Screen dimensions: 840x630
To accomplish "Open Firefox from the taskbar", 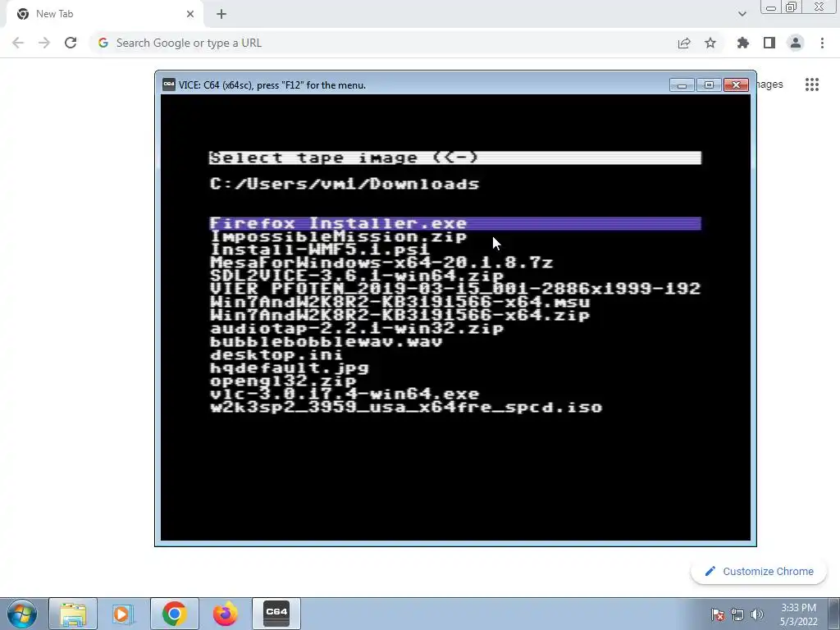I will 225,614.
